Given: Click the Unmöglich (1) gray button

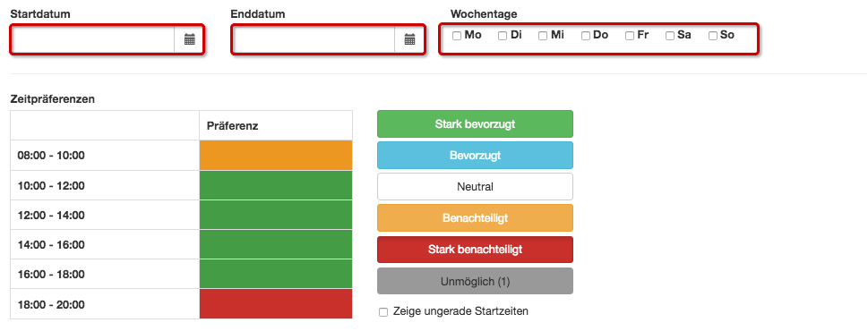Looking at the screenshot, I should [475, 281].
